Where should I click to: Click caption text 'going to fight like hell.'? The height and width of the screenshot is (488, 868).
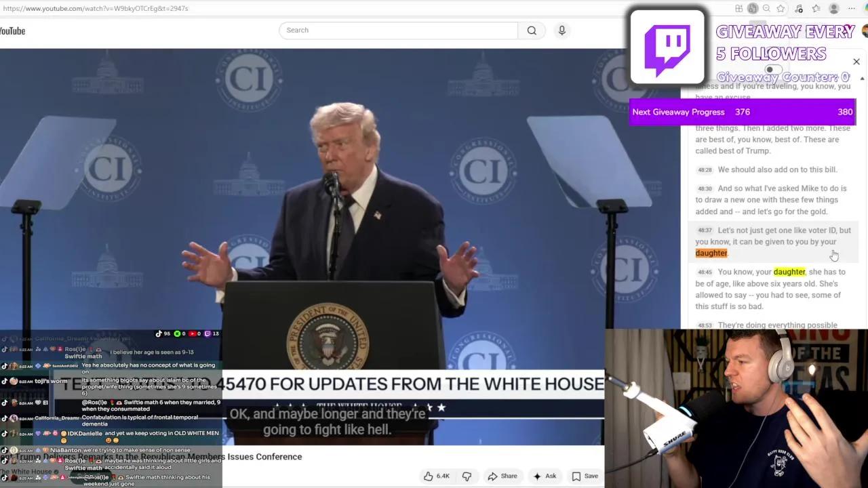[327, 429]
